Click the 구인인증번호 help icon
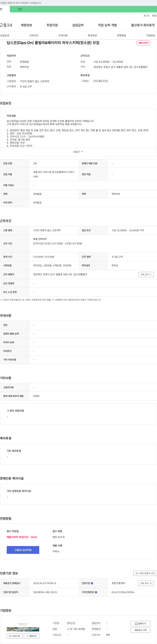 click(96, 592)
